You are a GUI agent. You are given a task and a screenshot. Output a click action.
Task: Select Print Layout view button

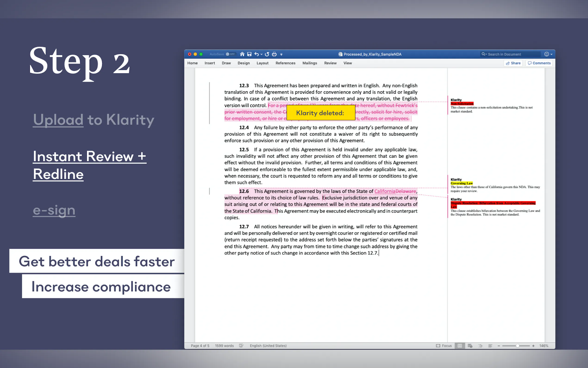(460, 346)
